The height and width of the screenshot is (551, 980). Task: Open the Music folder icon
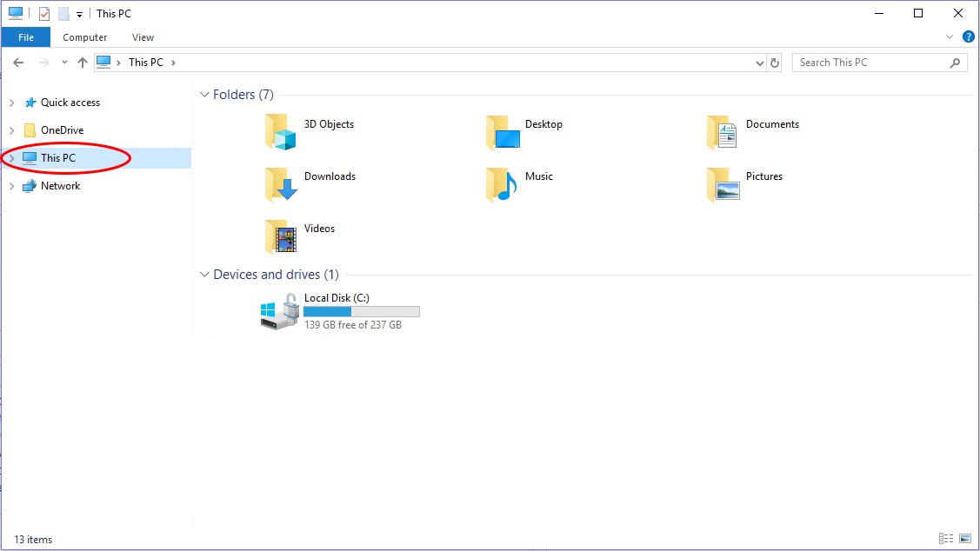coord(502,184)
